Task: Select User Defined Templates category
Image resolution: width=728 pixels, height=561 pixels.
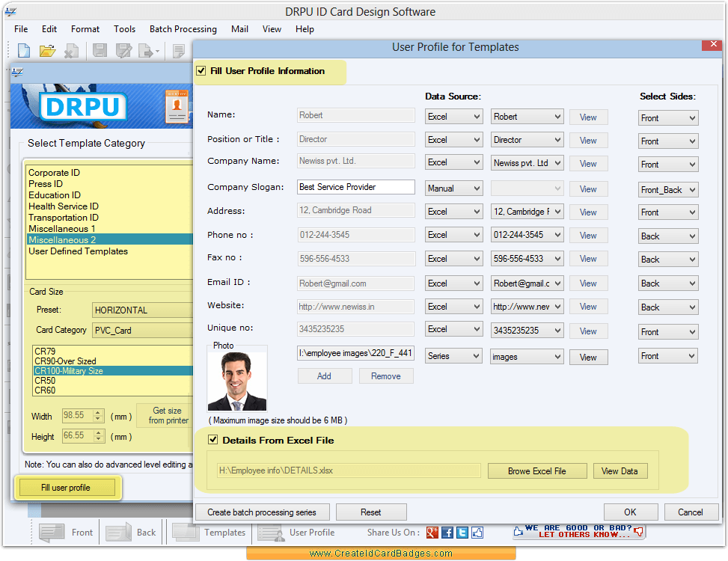Action: pyautogui.click(x=78, y=251)
